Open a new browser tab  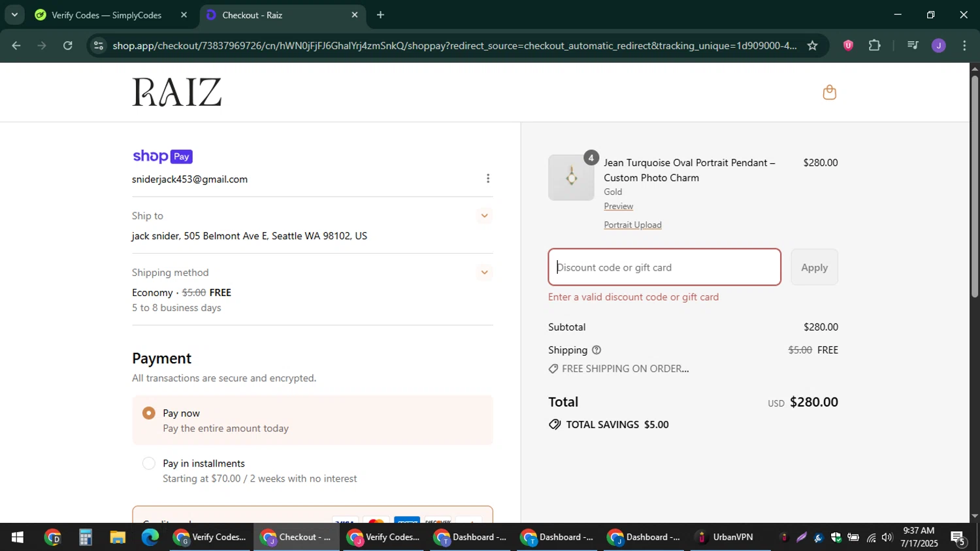(380, 15)
